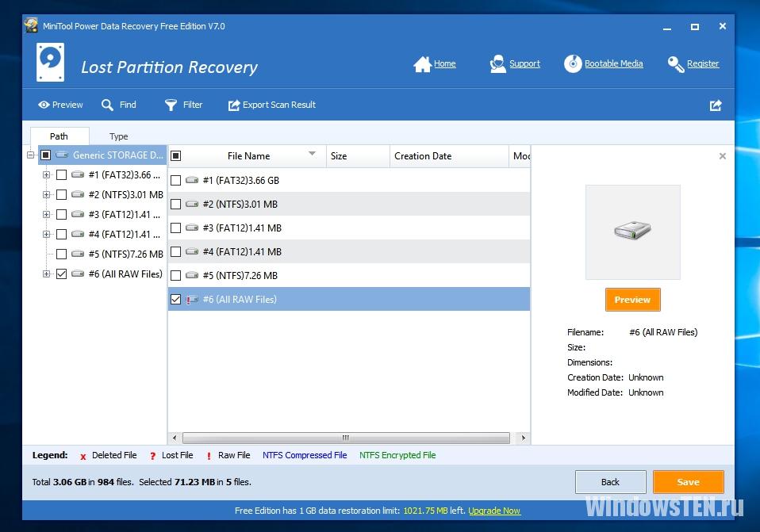The width and height of the screenshot is (760, 532).
Task: Click drive icon of #1 (FAT32) tree node
Action: coord(78,174)
